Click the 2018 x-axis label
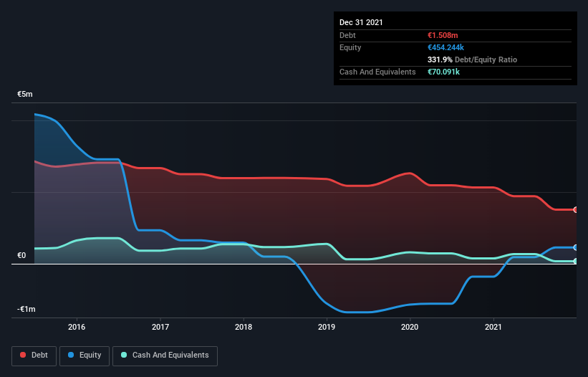The height and width of the screenshot is (377, 588). [244, 327]
